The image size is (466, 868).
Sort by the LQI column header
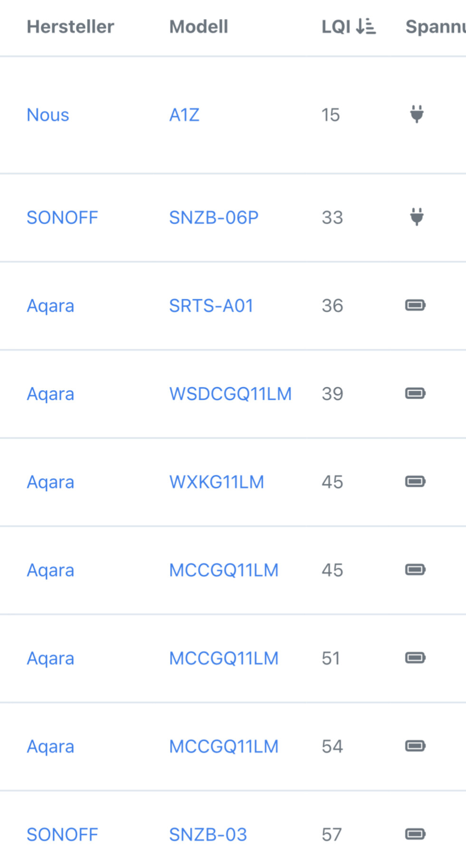click(x=336, y=27)
